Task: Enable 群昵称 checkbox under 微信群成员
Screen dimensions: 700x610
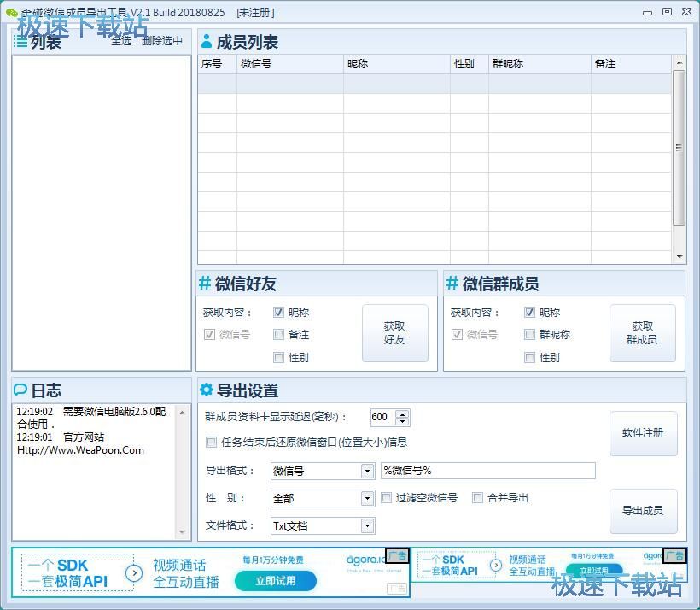Action: tap(529, 334)
